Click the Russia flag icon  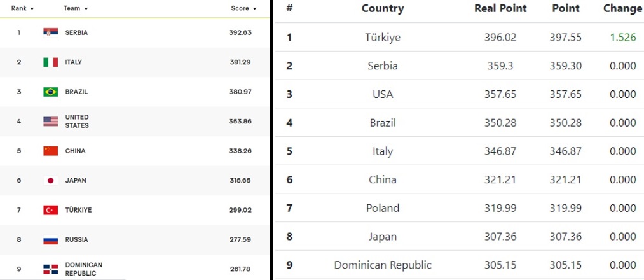(x=50, y=240)
